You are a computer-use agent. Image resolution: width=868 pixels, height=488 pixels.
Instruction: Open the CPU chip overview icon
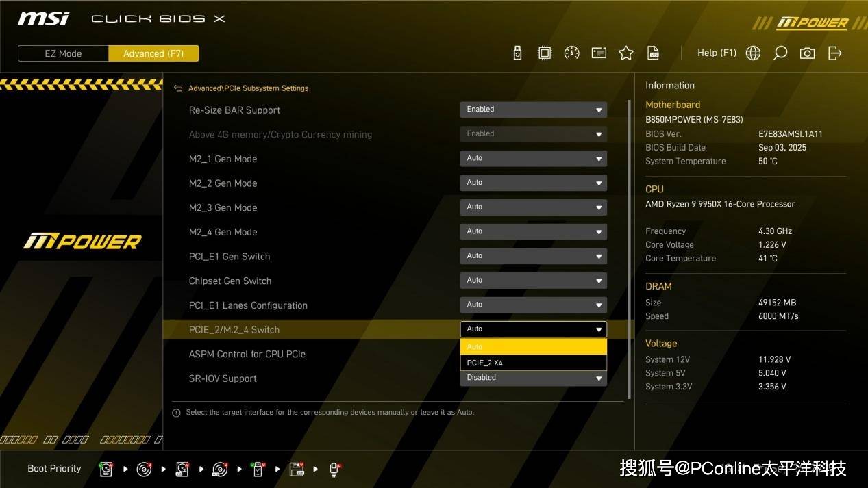(x=544, y=53)
